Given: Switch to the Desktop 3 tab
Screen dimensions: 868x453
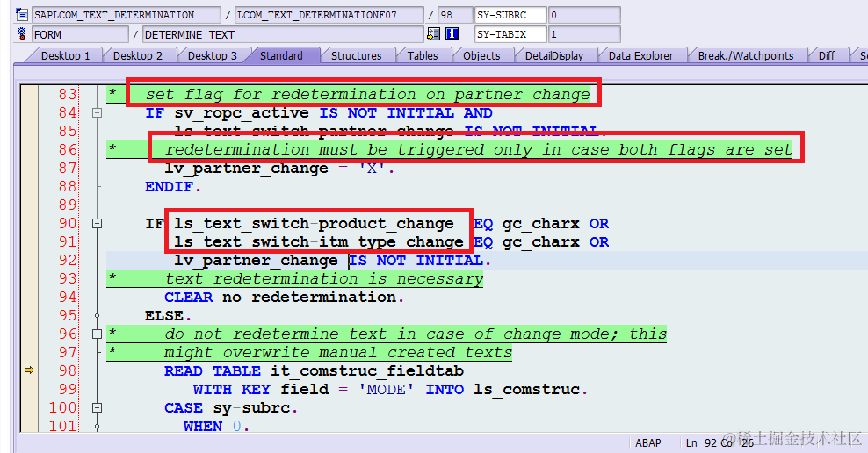Looking at the screenshot, I should coord(213,56).
